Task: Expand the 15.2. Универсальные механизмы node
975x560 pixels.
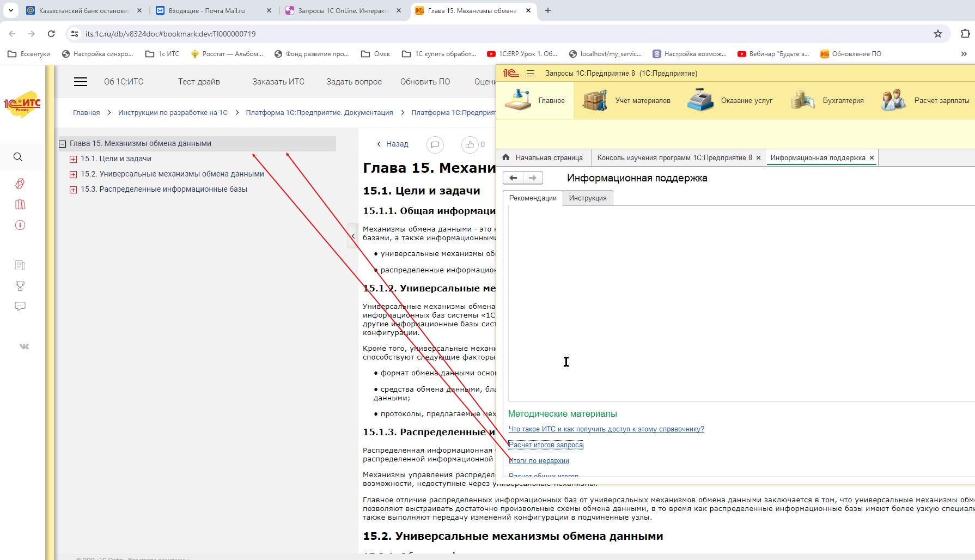Action: (x=73, y=174)
